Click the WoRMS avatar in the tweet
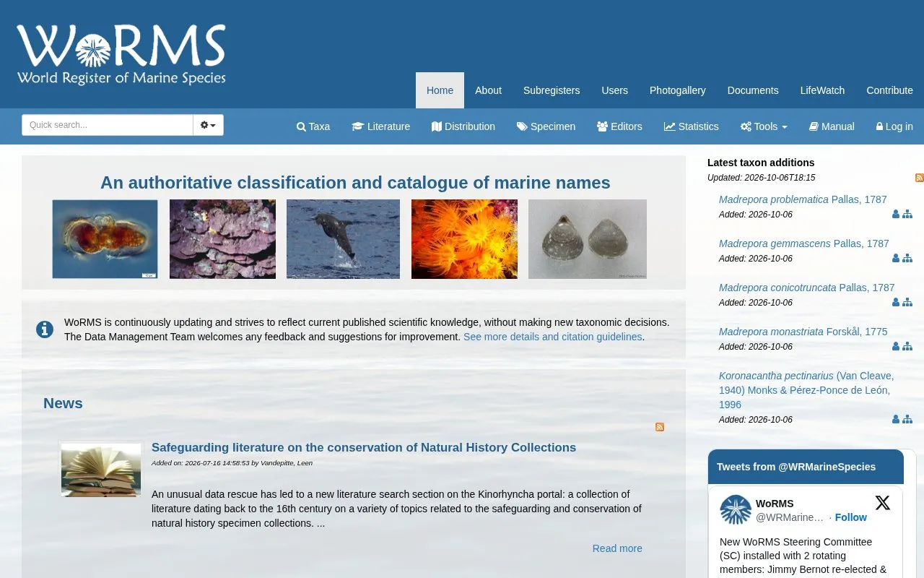 (x=736, y=510)
